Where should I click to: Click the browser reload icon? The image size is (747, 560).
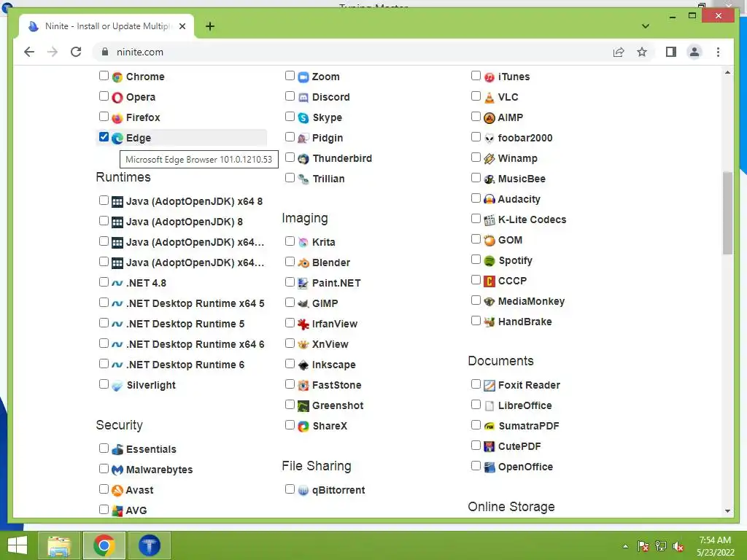[x=76, y=52]
